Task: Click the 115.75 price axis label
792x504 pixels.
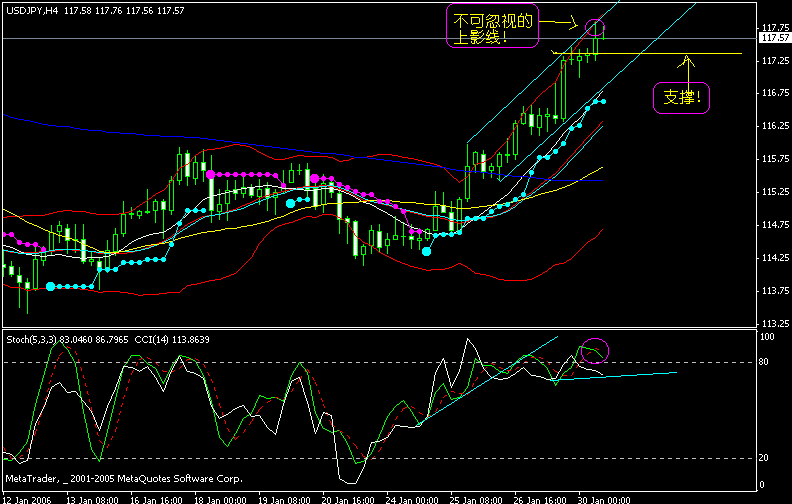Action: [x=775, y=159]
